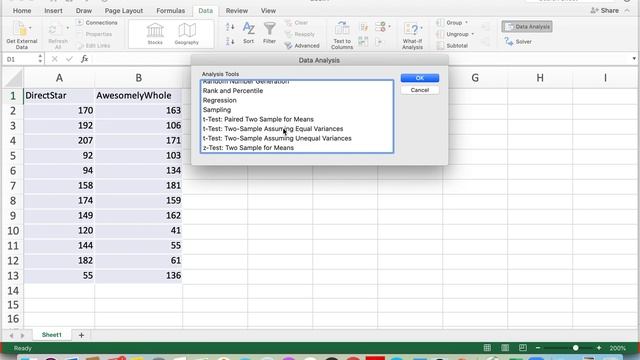Image resolution: width=640 pixels, height=360 pixels.
Task: Collapse the ribbon with the chevron
Action: point(627,11)
